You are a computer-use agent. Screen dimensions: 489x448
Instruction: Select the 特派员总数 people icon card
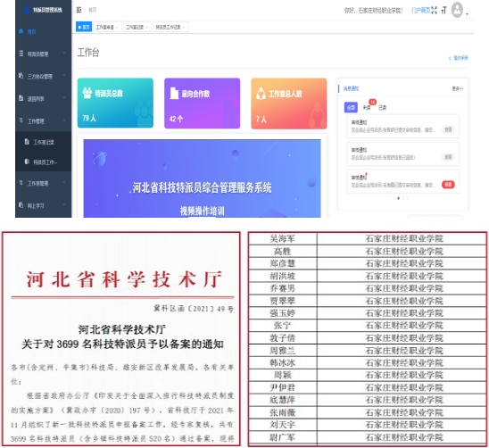click(87, 93)
